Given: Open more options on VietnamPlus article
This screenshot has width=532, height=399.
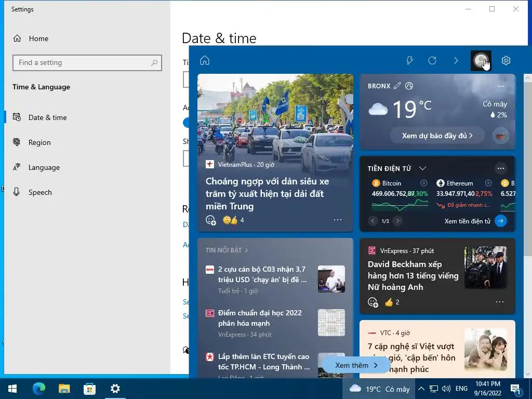Looking at the screenshot, I should 338,220.
